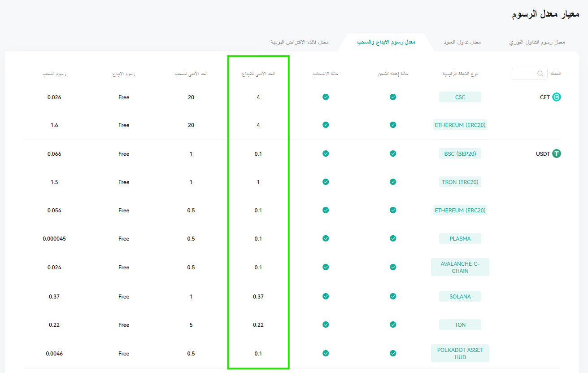Click CSC recharge status check icon
This screenshot has width=588, height=373.
[393, 97]
